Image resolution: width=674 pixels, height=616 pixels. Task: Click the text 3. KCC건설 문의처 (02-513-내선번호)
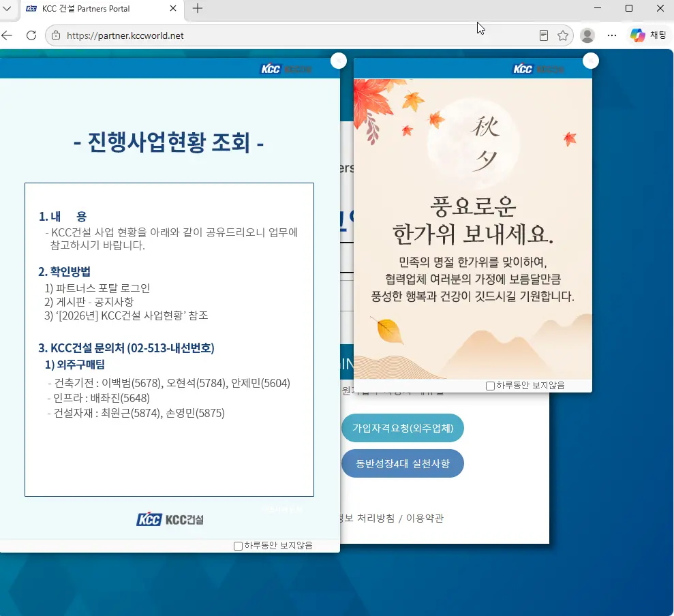[126, 348]
